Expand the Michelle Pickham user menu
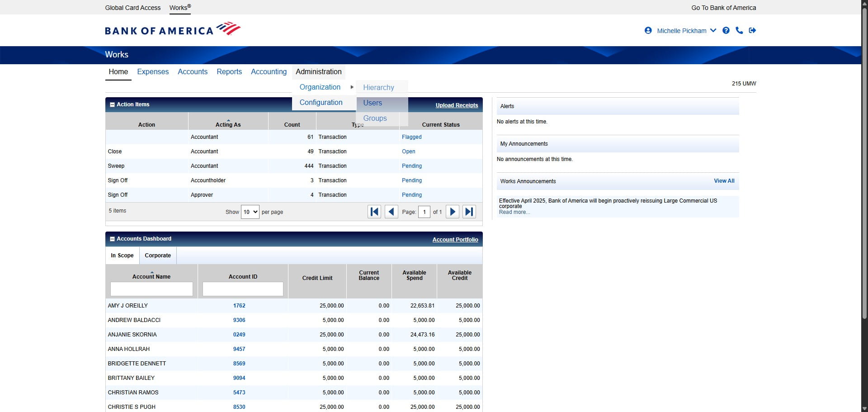This screenshot has width=868, height=412. coord(713,30)
